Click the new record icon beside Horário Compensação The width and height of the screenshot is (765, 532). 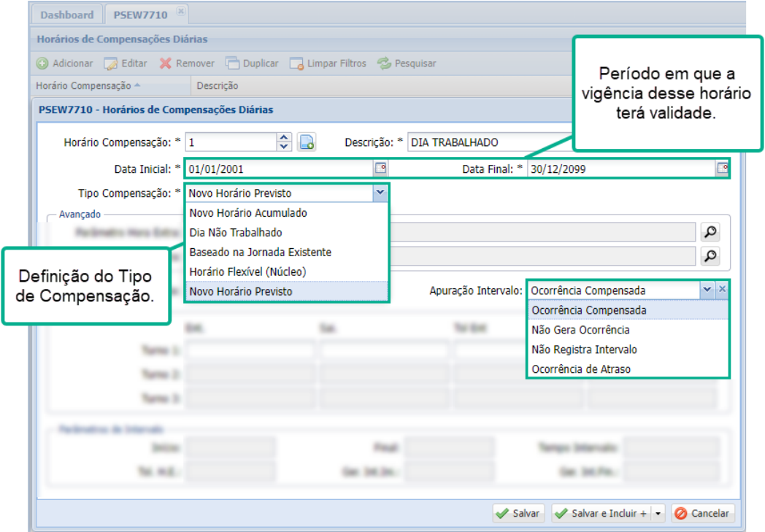[x=307, y=142]
